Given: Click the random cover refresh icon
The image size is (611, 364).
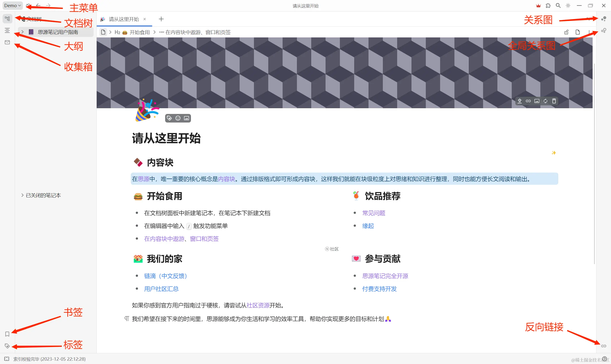Looking at the screenshot, I should tap(545, 101).
